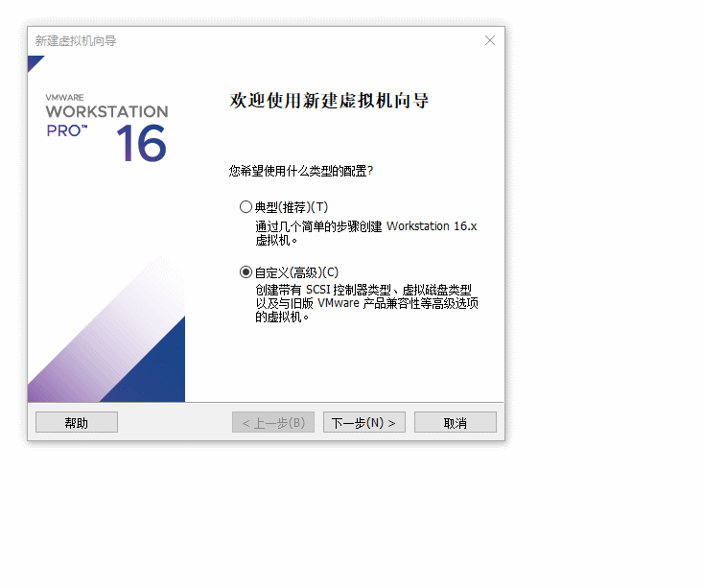Click the description mentioning Workstation 16.x
Image resolution: width=702 pixels, height=588 pixels.
[x=365, y=233]
